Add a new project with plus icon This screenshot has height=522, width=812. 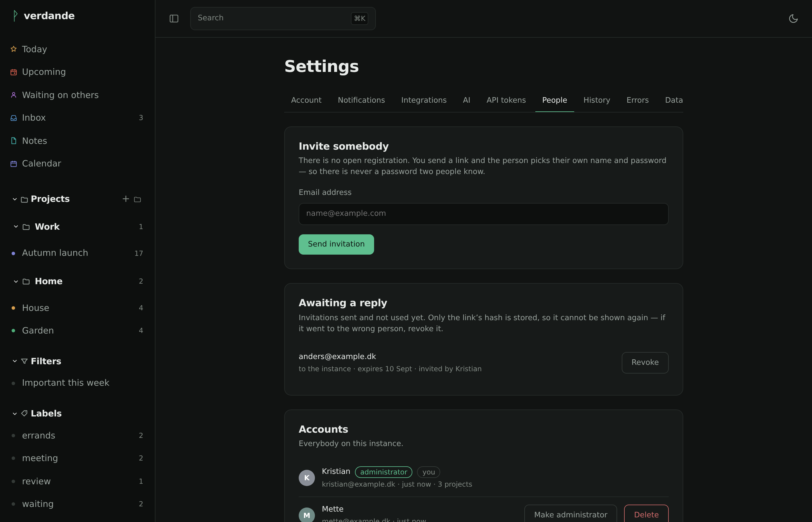pos(126,199)
